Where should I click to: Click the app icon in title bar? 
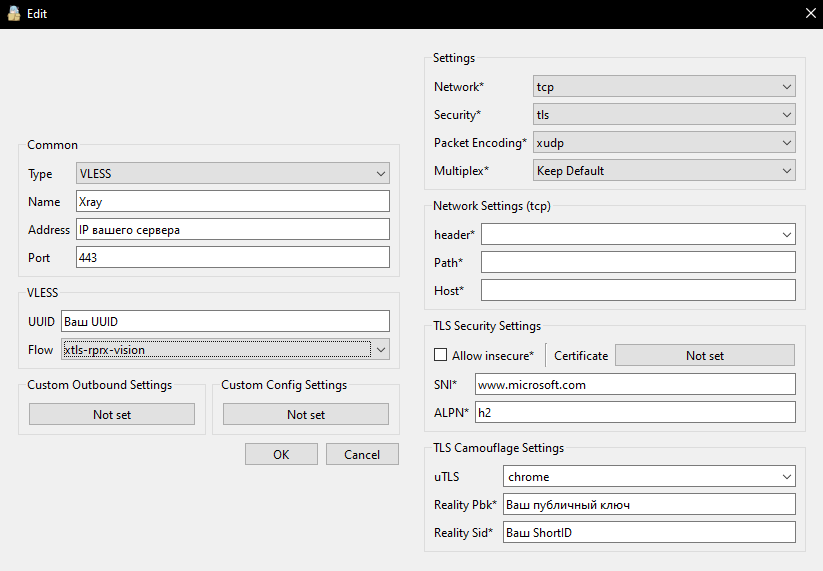point(13,14)
